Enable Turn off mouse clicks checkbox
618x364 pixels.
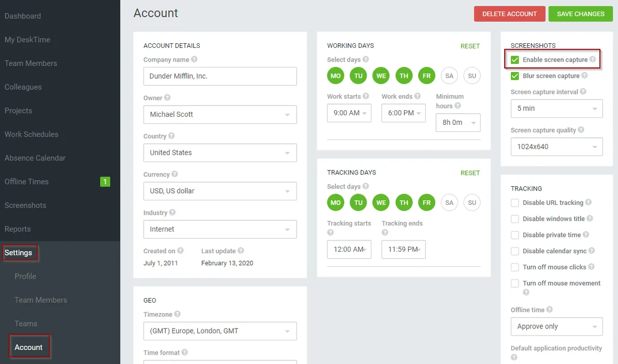tap(515, 267)
